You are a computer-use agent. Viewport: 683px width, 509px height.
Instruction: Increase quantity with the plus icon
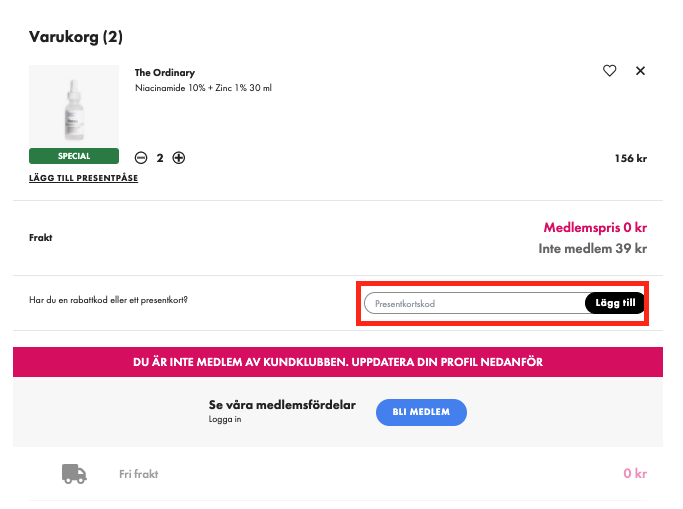tap(179, 158)
